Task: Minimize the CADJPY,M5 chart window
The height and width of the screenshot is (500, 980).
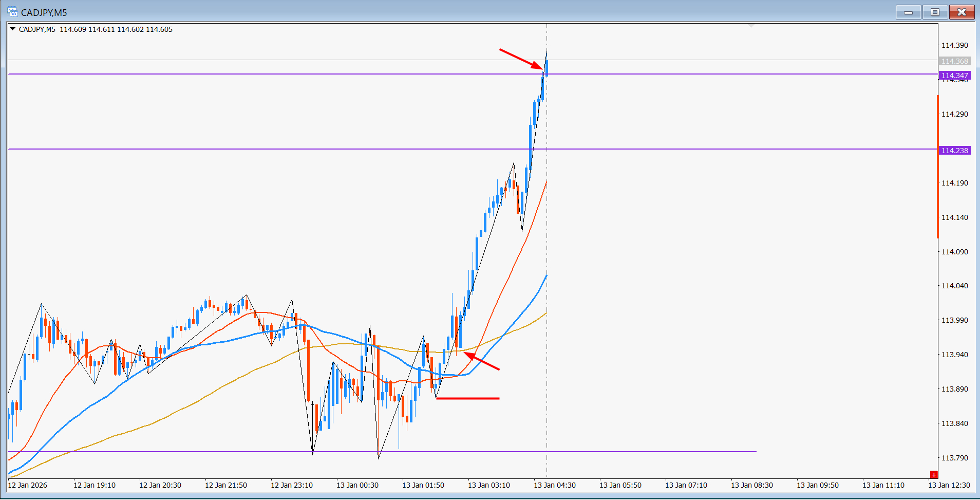Action: pyautogui.click(x=908, y=12)
